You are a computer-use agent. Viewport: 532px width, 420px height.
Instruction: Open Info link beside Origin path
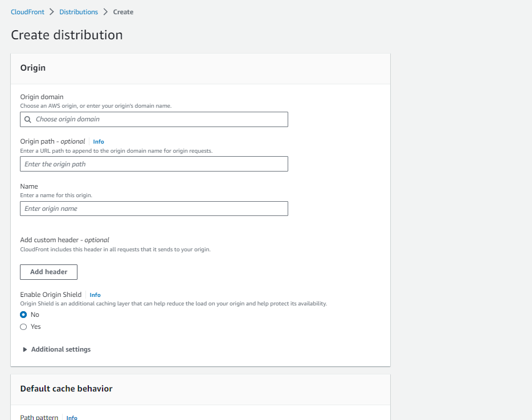(99, 142)
